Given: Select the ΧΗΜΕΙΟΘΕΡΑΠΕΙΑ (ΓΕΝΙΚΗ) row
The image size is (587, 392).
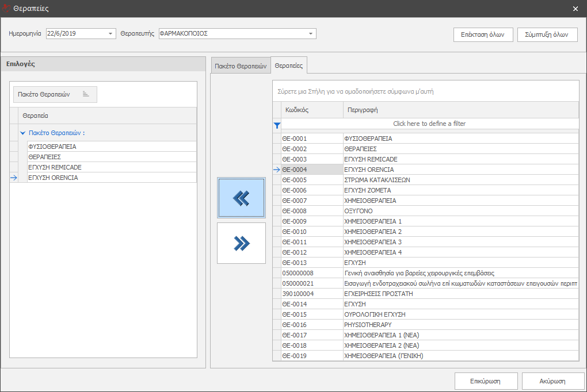Looking at the screenshot, I should [384, 356].
